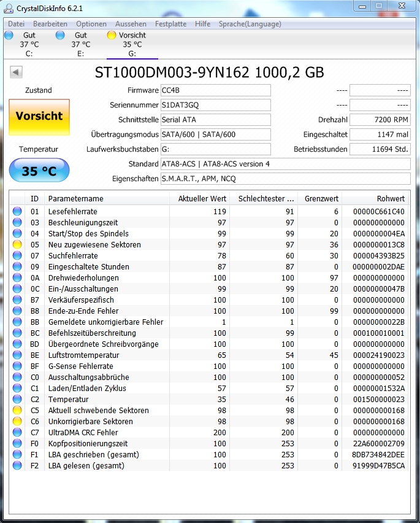Click status orb of UltraDMA CRC Fehler row
Image resolution: width=420 pixels, height=523 pixels.
[x=17, y=432]
